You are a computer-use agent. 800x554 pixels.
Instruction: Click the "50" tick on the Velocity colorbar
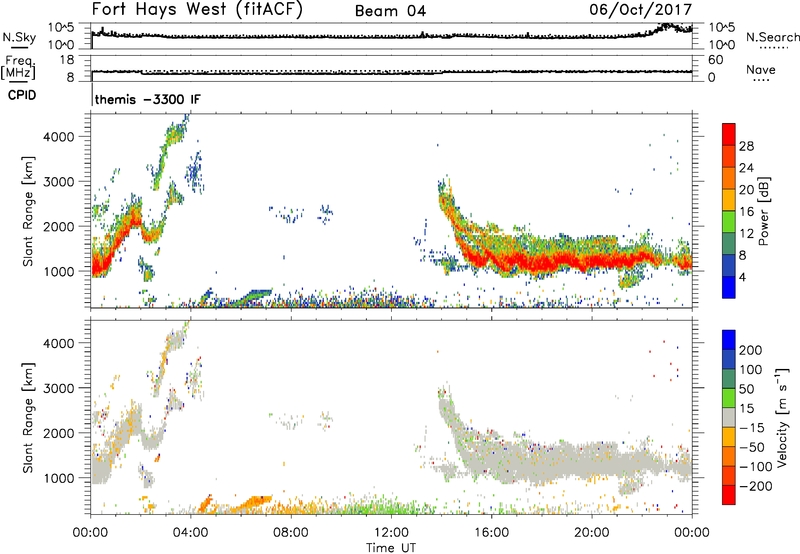point(747,389)
